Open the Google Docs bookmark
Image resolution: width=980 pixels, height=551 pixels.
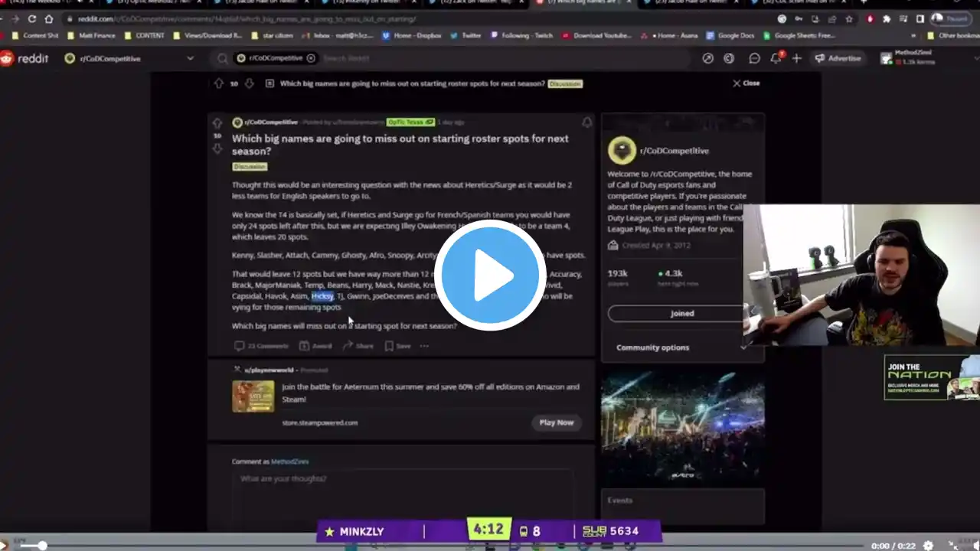(x=731, y=35)
